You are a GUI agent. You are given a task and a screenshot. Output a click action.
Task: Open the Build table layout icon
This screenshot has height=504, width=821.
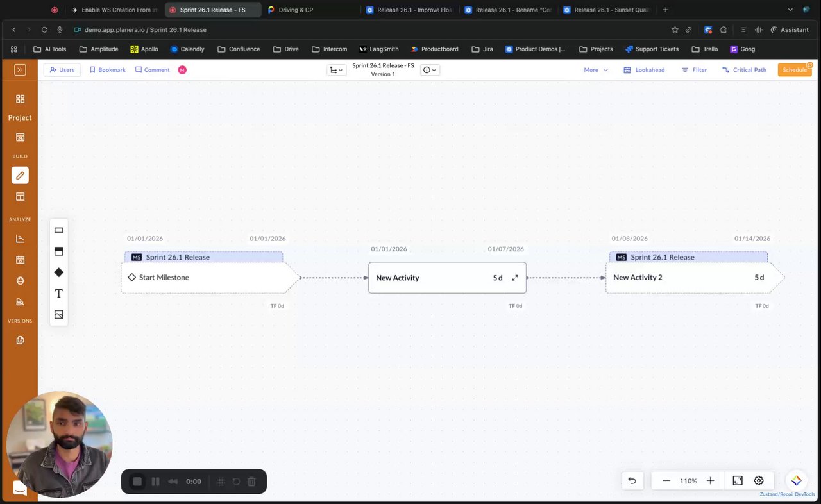point(20,197)
